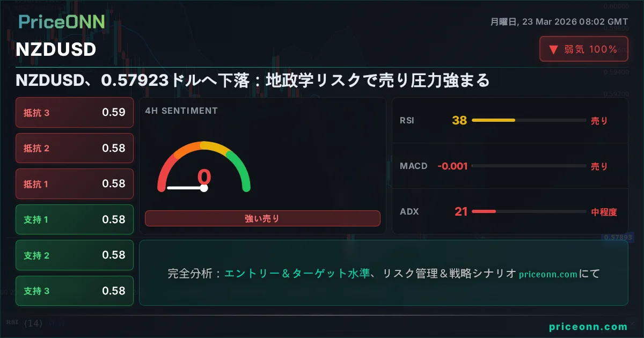The image size is (644, 338).
Task: Click the 強い売り strong sell bar
Action: (x=262, y=218)
